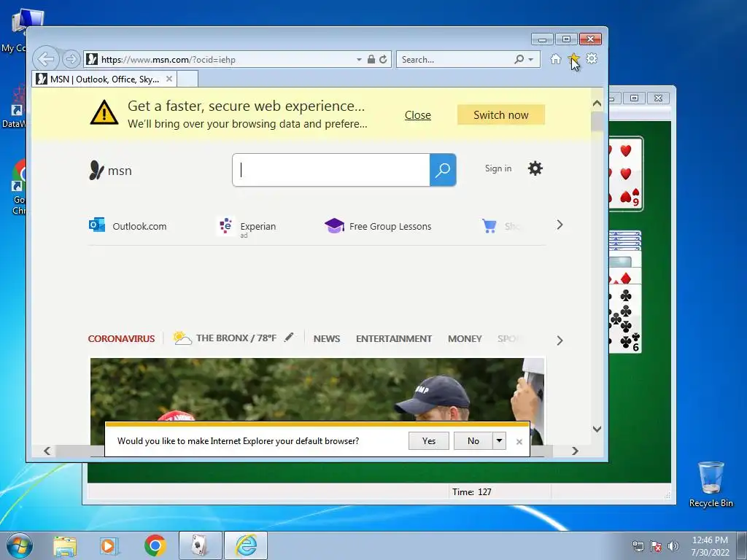Click the shopping cart shortcut icon
Image resolution: width=747 pixels, height=560 pixels.
point(489,226)
